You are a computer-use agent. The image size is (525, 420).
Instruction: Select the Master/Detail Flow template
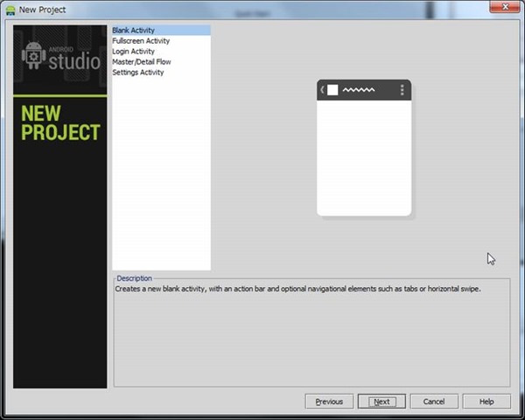[x=142, y=62]
